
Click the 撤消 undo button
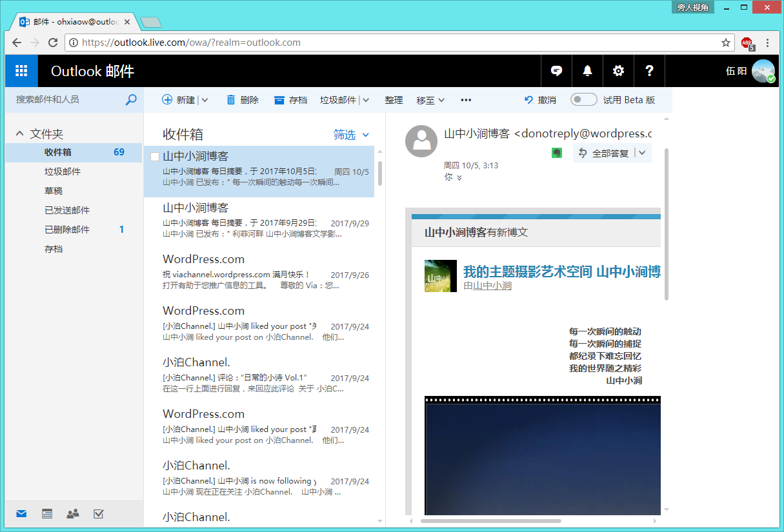coord(540,100)
